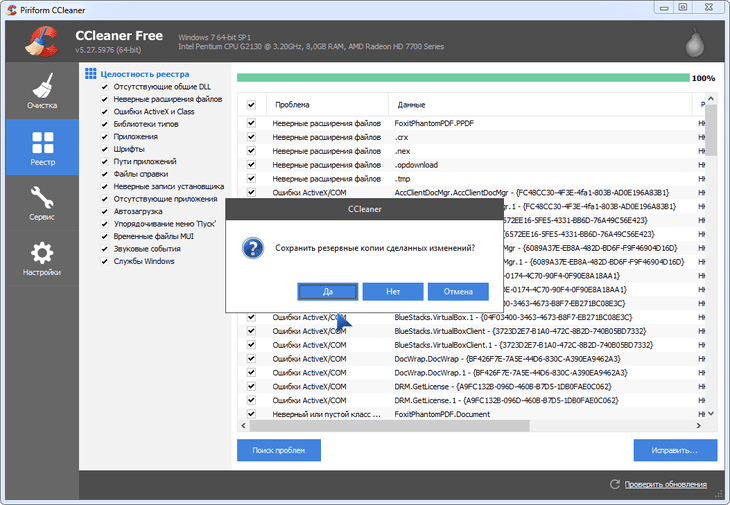730x505 pixels.
Task: Toggle Упорядочивание меню Пуск checkbox
Action: coord(105,224)
